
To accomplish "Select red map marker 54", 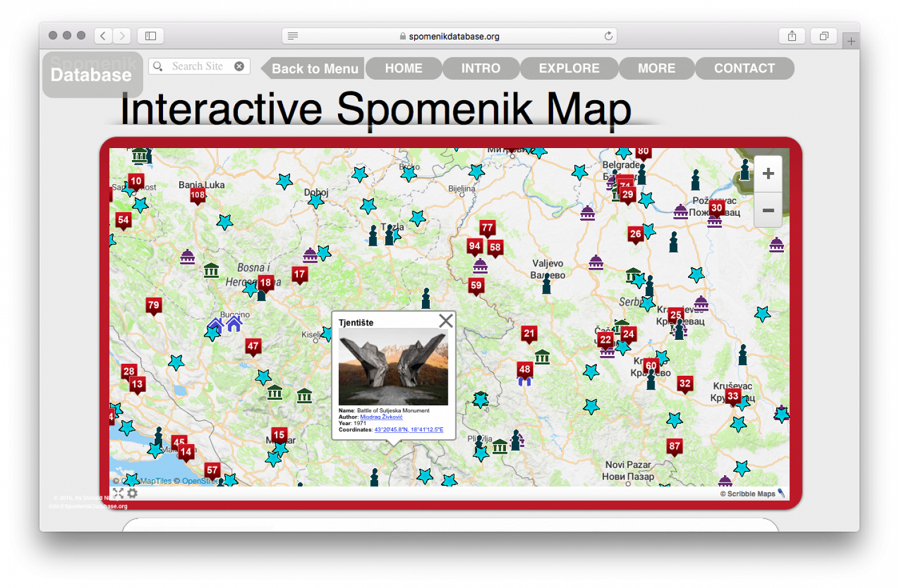I will pos(123,221).
